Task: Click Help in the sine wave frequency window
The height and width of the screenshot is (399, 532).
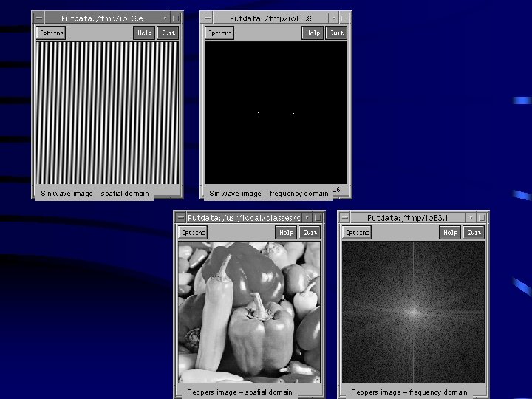Action: (313, 33)
